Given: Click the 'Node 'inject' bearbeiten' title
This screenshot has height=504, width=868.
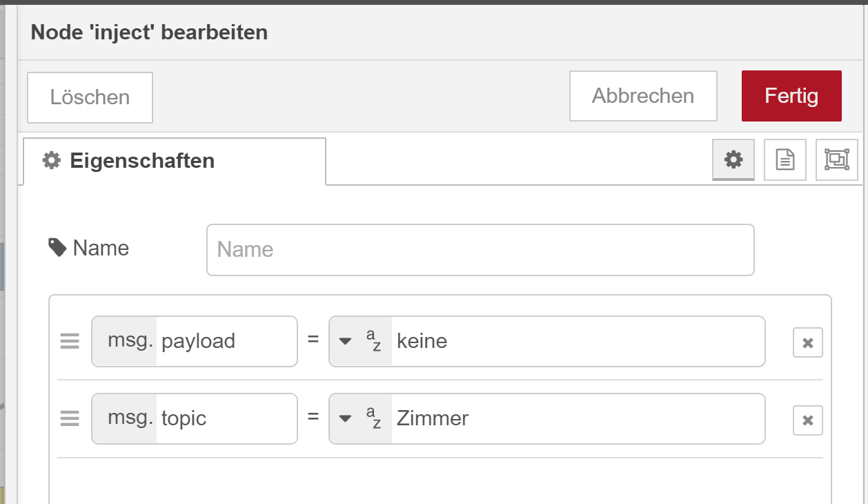Looking at the screenshot, I should (x=149, y=32).
